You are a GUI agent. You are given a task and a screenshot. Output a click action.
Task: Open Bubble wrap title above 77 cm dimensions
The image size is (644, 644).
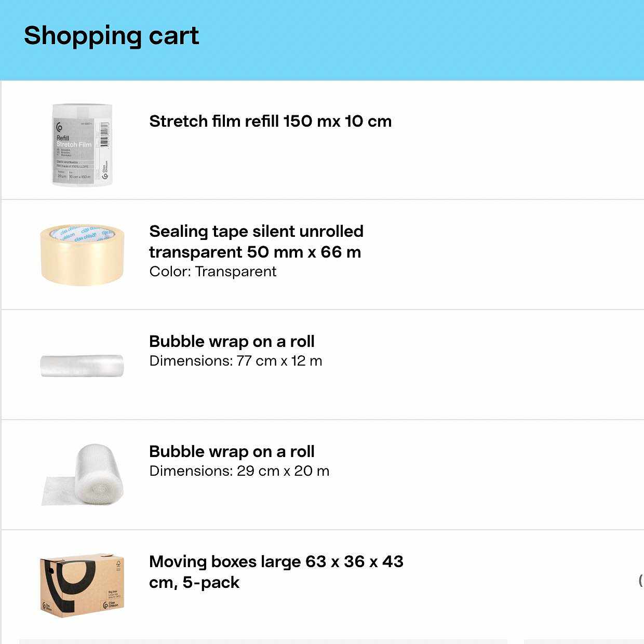232,342
